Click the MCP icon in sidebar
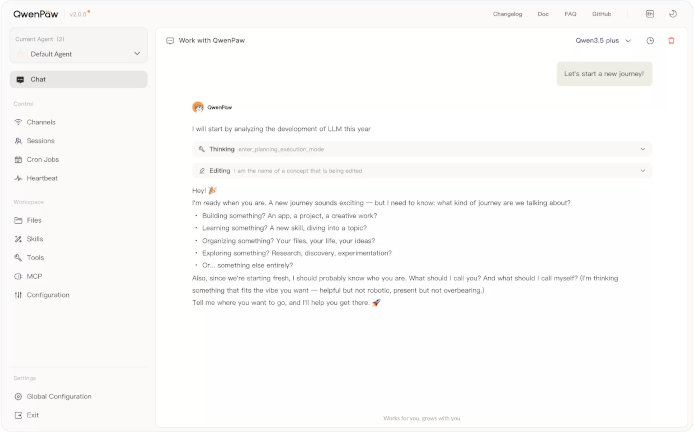This screenshot has width=694, height=432. 18,276
